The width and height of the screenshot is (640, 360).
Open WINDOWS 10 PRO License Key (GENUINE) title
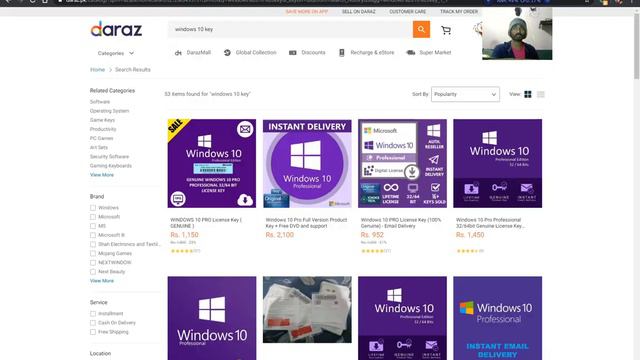[206, 223]
